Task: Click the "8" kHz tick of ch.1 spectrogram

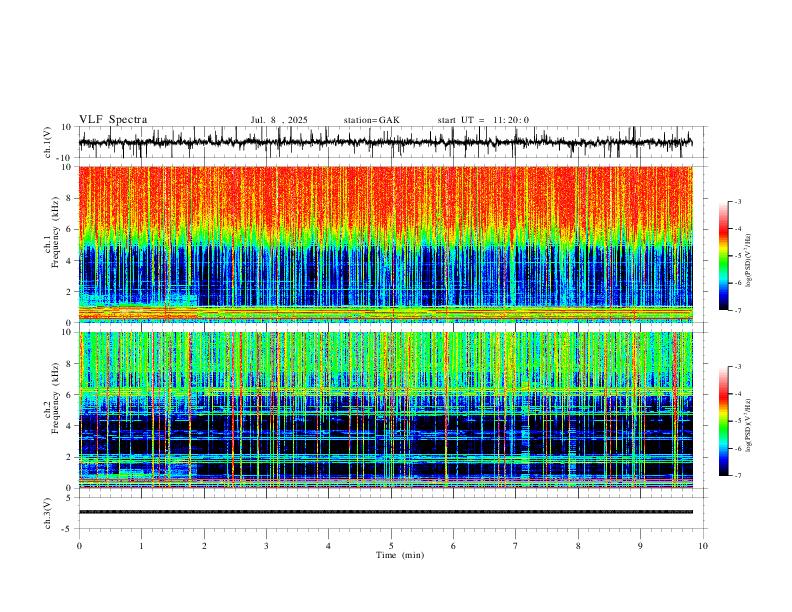Action: pos(71,198)
